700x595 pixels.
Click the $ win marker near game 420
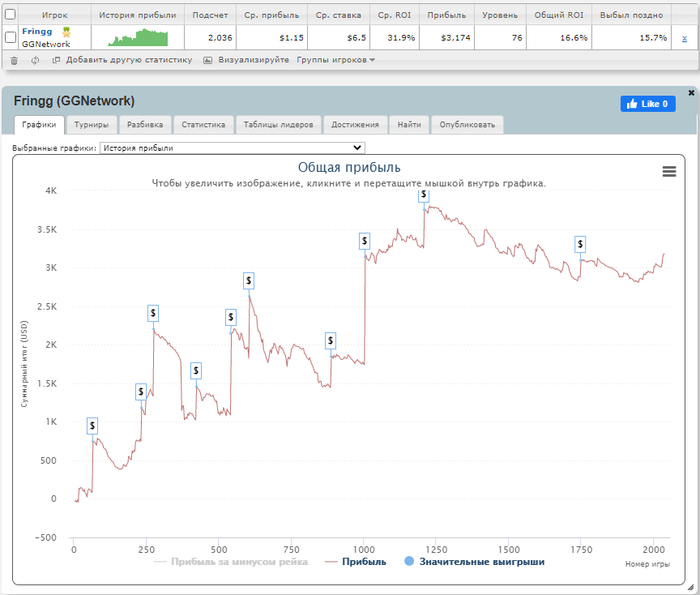196,370
